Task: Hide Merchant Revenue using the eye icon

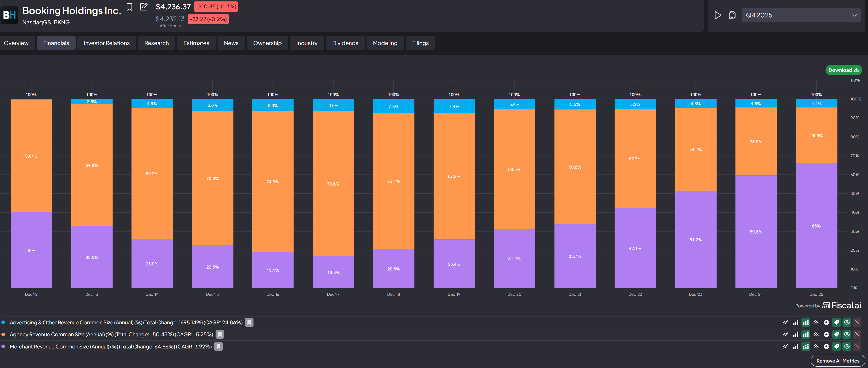Action: click(x=847, y=347)
